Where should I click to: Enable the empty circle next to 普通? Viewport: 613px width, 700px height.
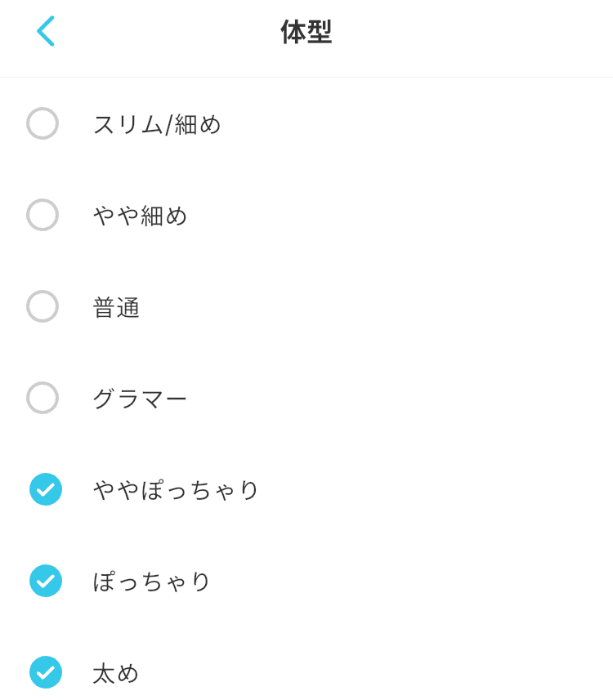(x=43, y=306)
